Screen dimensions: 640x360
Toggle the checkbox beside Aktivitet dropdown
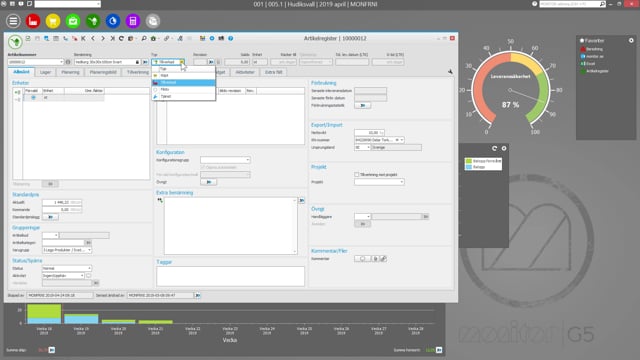point(89,276)
